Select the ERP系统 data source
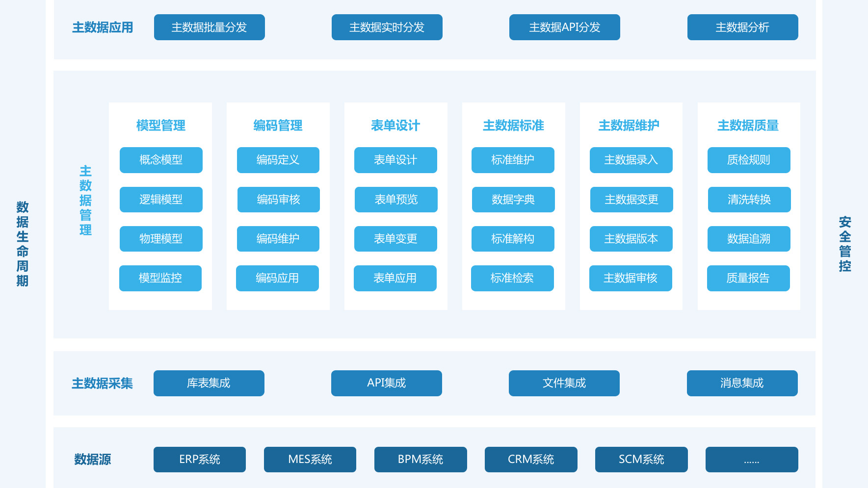The image size is (868, 488). point(200,460)
